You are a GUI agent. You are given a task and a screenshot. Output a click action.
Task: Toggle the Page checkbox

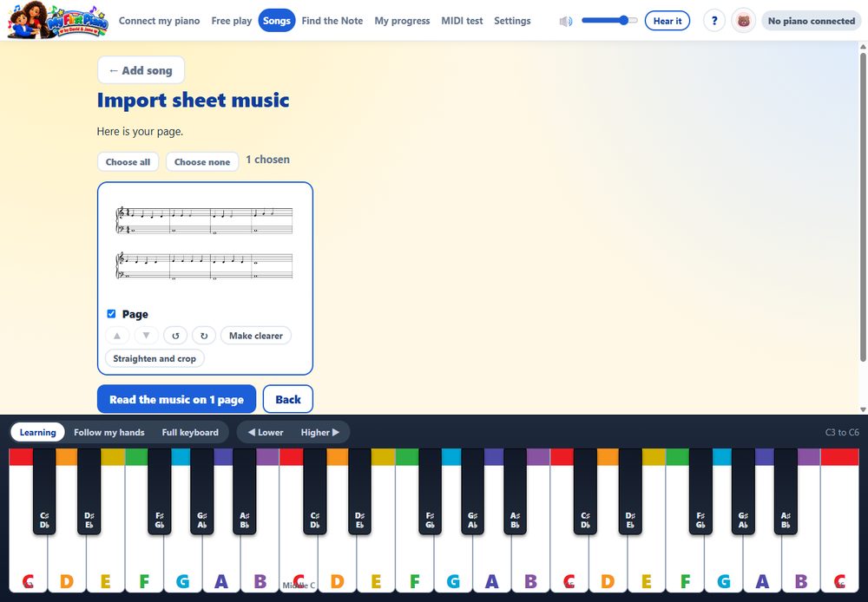point(111,314)
